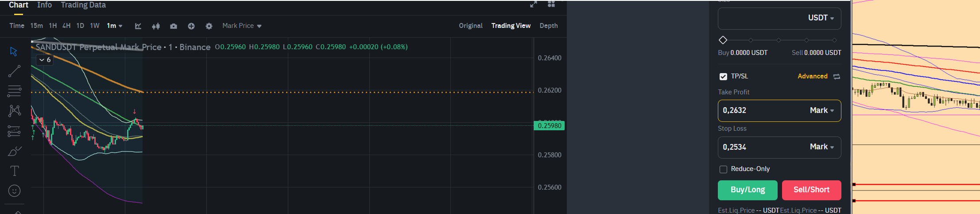Viewport: 980px width, 214px height.
Task: Take a chart snapshot with camera icon
Action: (174, 26)
